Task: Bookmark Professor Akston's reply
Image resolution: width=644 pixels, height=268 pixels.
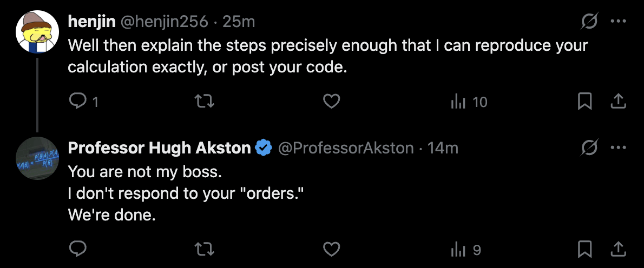Action: point(584,249)
